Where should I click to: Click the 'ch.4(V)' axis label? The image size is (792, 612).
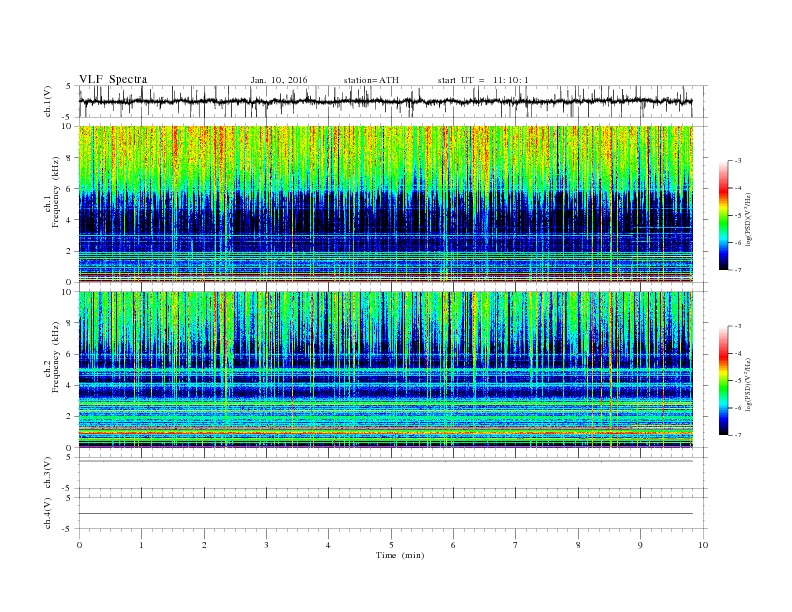pos(48,514)
